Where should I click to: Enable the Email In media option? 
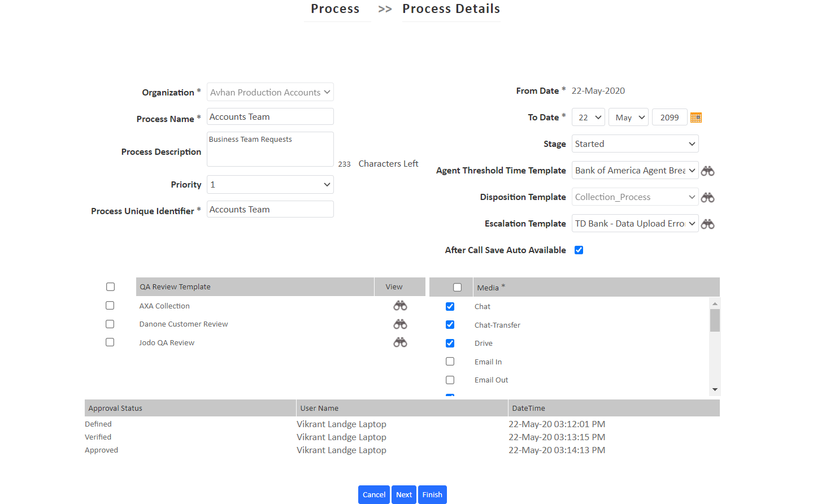point(450,361)
